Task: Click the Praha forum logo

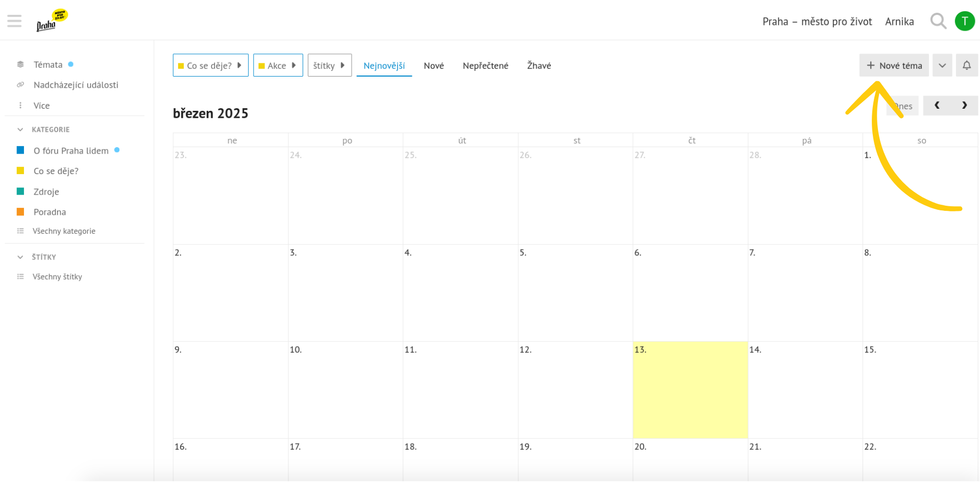Action: [52, 21]
